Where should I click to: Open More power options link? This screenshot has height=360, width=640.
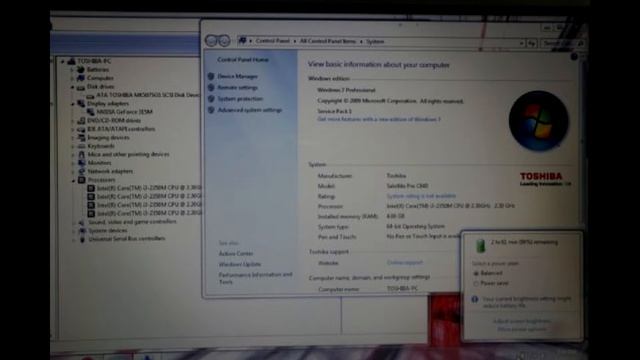(x=522, y=329)
